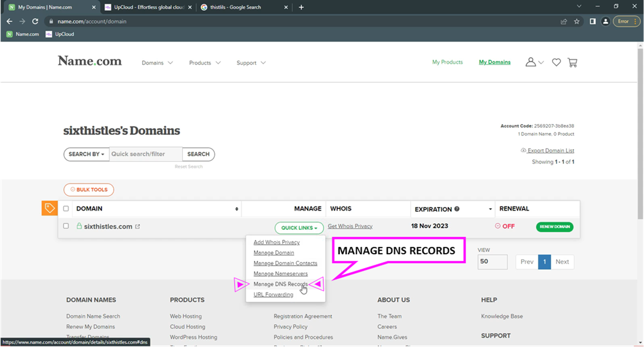Screen dimensions: 644x347
Task: Open the Domain Name Search footer link
Action: tap(93, 316)
